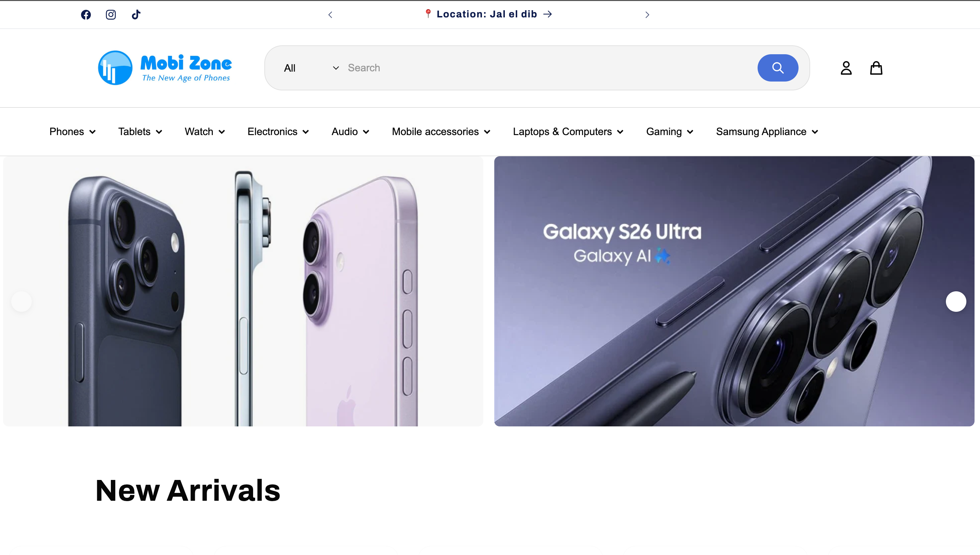980x555 pixels.
Task: Go to Mobi Zone homepage logo
Action: pyautogui.click(x=165, y=68)
